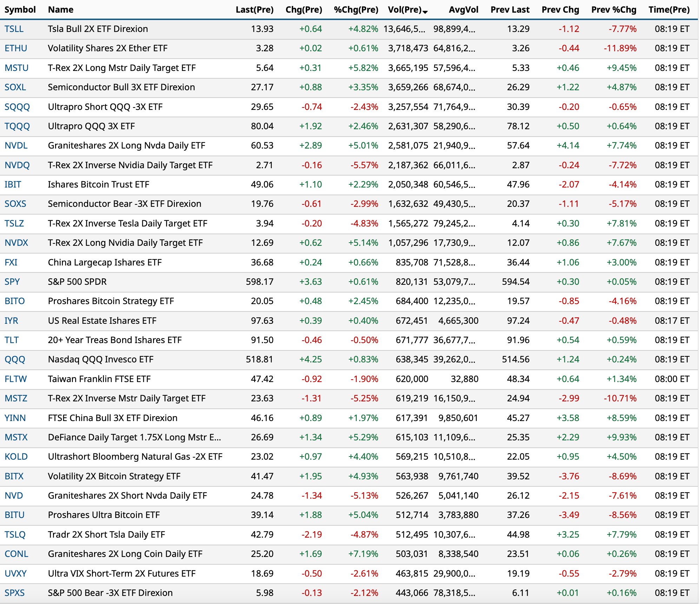Image resolution: width=700 pixels, height=604 pixels.
Task: Open the QQQ symbol link
Action: pos(15,359)
